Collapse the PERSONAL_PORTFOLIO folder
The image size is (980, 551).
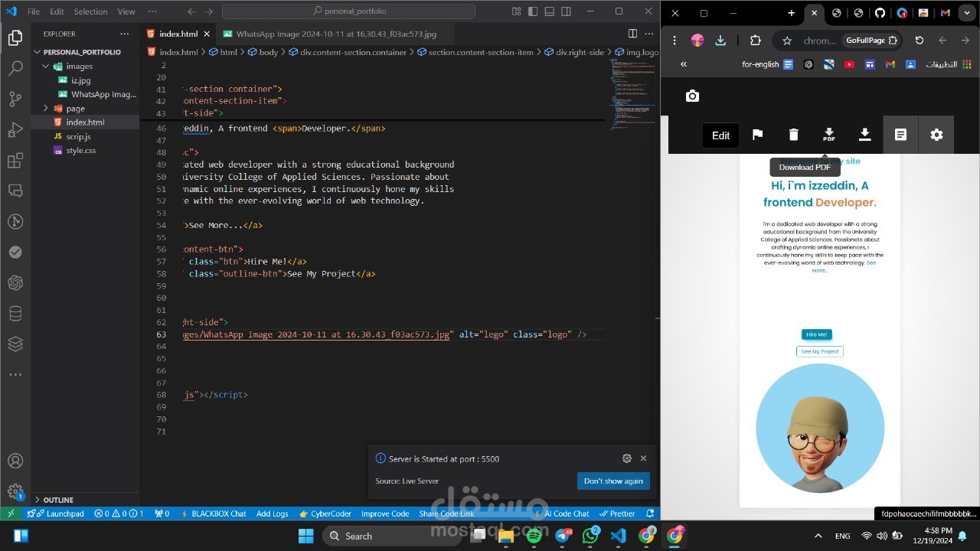81,52
